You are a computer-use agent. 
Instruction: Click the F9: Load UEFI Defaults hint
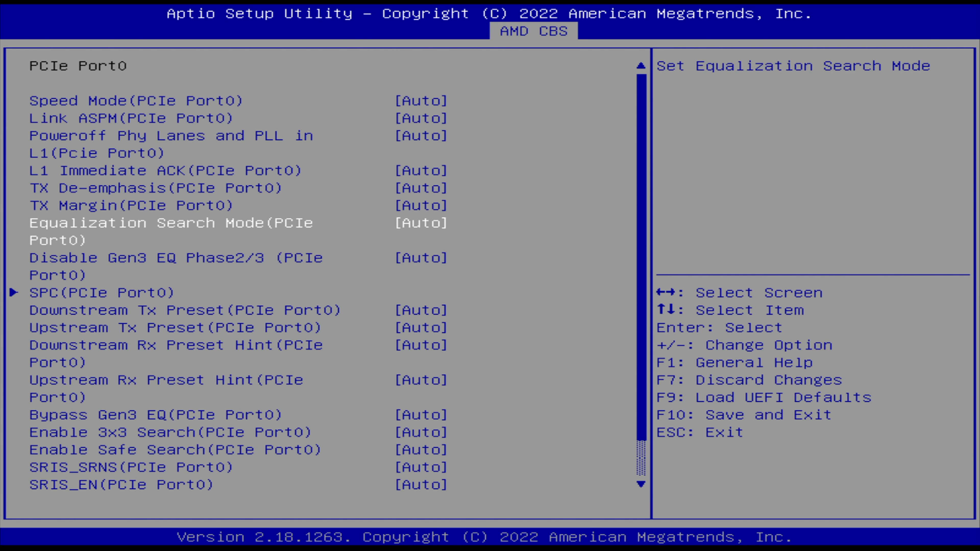tap(764, 398)
